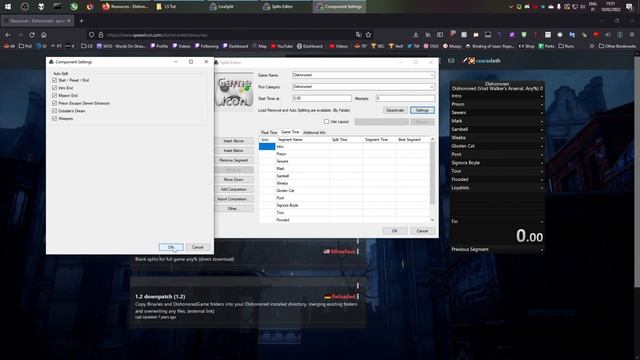Bookmark this page with the star
The height and width of the screenshot is (360, 640).
click(369, 35)
